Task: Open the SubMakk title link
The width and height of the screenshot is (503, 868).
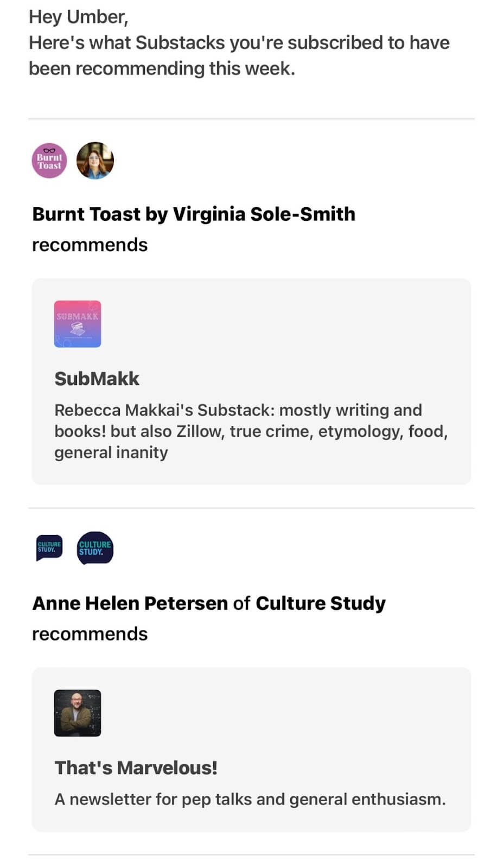Action: pyautogui.click(x=97, y=378)
